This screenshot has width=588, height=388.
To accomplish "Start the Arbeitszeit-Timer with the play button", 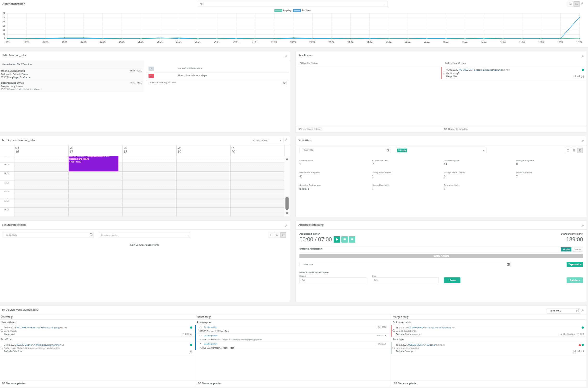I will pyautogui.click(x=337, y=239).
